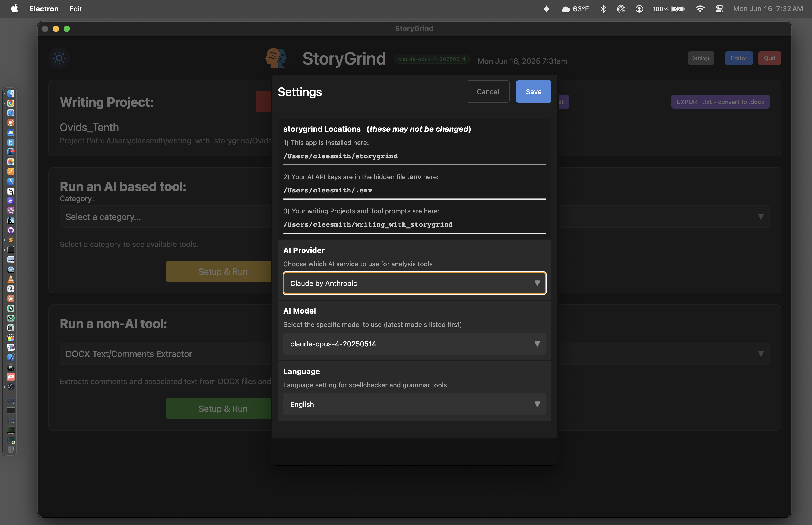This screenshot has width=812, height=525.
Task: Click the /Users/cleesmith/.env path field
Action: tap(414, 191)
